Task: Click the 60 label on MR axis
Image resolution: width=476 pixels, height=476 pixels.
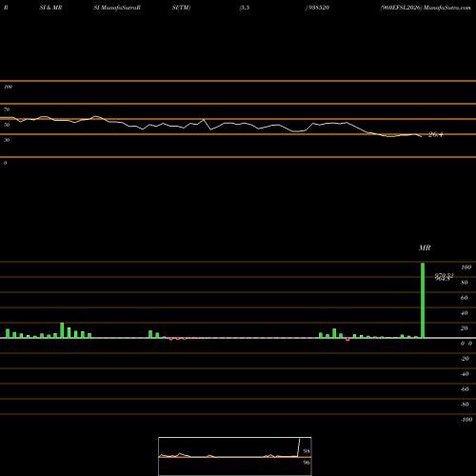Action: pos(465,298)
